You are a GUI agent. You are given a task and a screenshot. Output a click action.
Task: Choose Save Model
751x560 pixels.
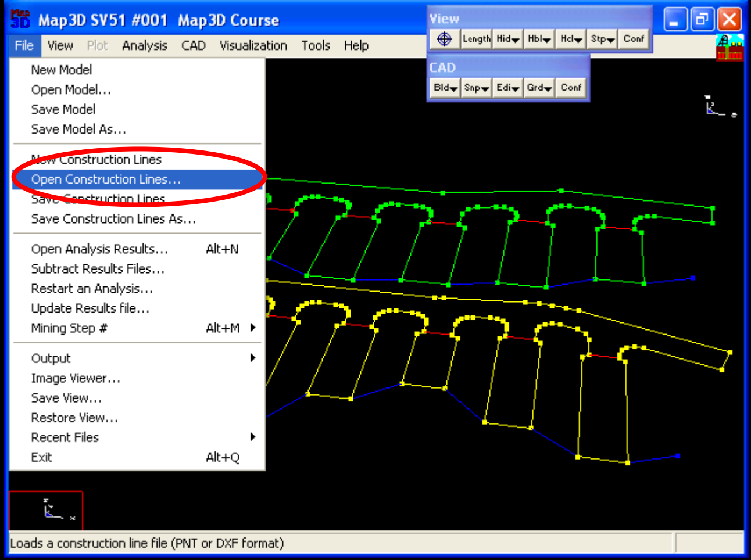137,109
